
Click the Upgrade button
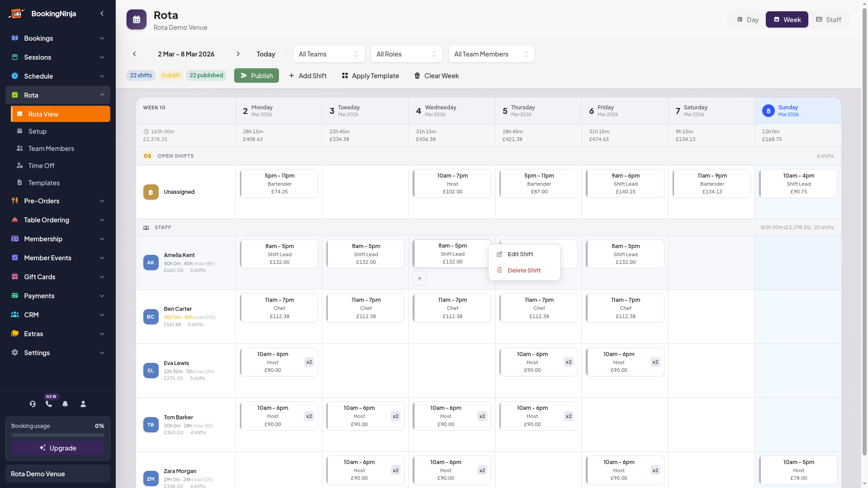pos(58,448)
